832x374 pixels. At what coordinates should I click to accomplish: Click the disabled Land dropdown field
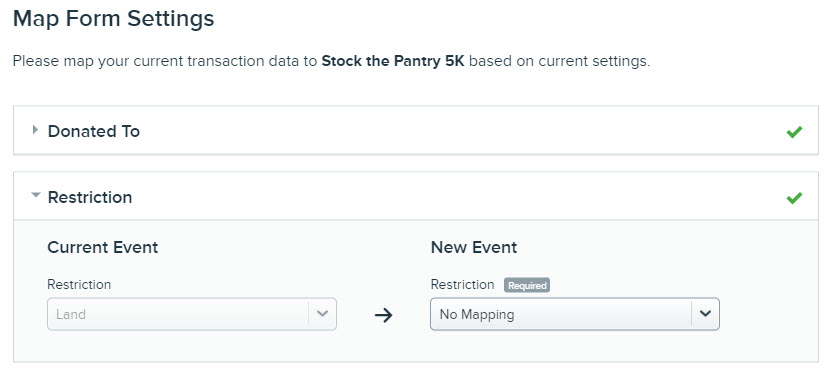[192, 314]
